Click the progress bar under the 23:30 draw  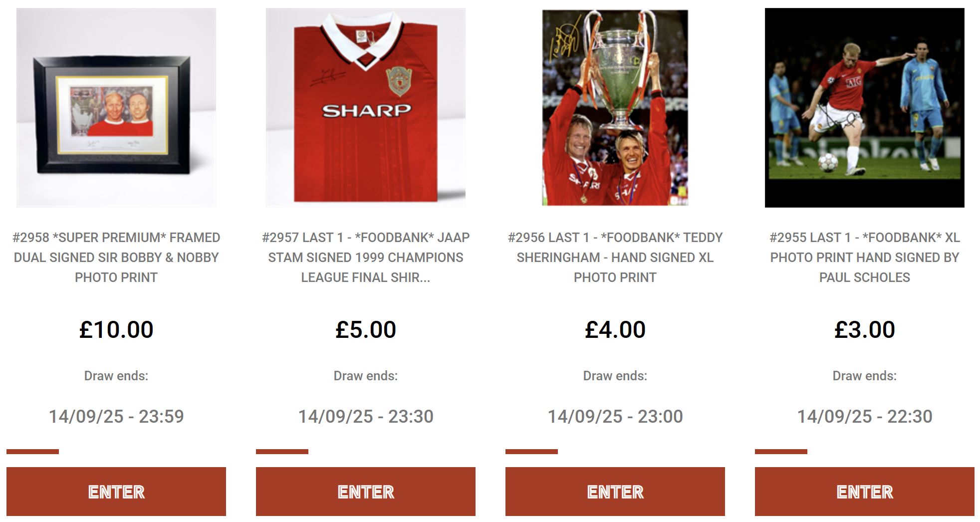coord(282,452)
